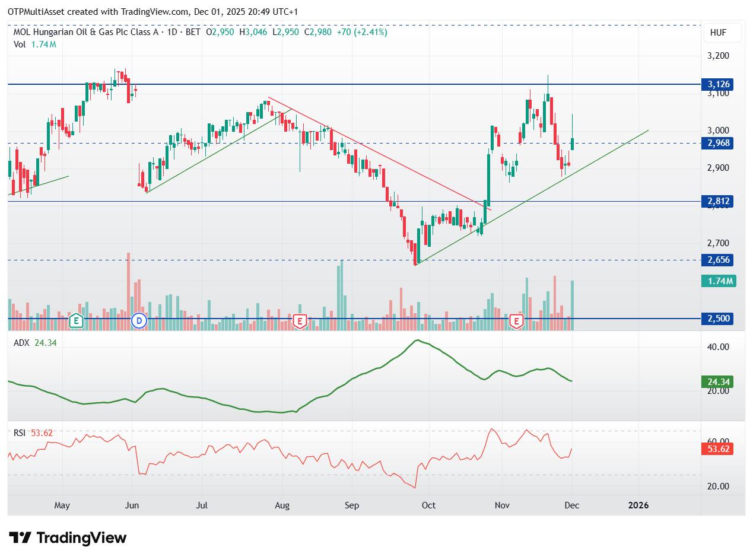Click the red earnings E marker in August
The width and height of the screenshot is (753, 560).
coord(300,321)
